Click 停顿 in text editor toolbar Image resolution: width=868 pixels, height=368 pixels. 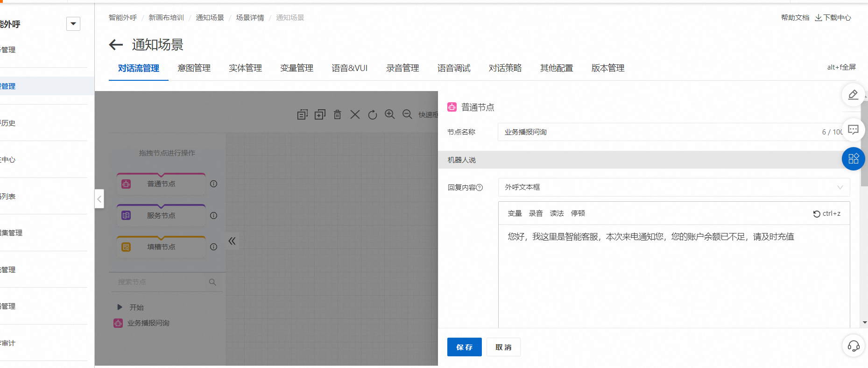[578, 213]
